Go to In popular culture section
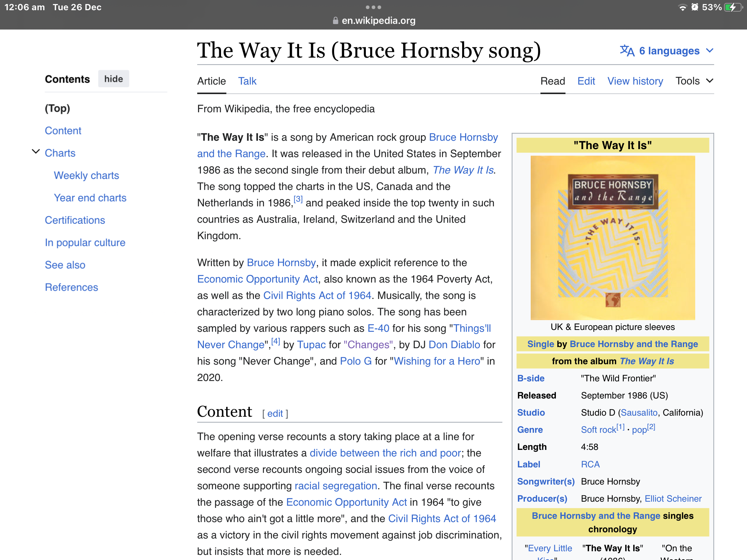 (x=85, y=242)
